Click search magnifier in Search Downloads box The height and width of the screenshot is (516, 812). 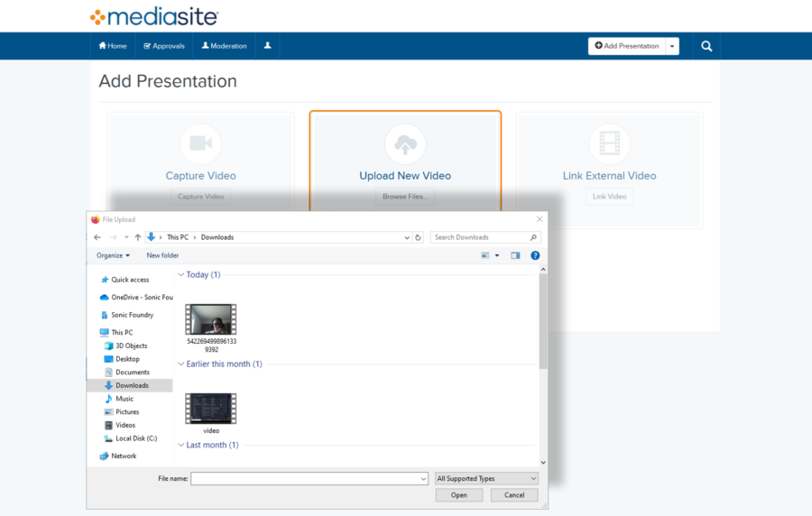533,237
